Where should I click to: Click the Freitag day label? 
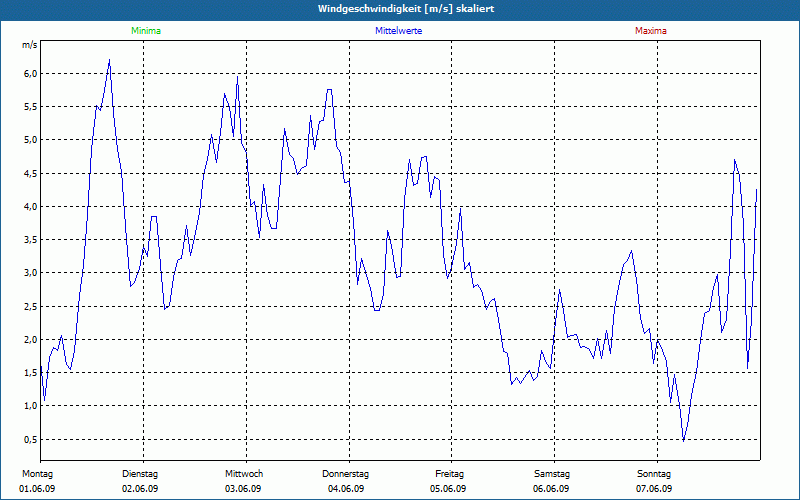449,474
